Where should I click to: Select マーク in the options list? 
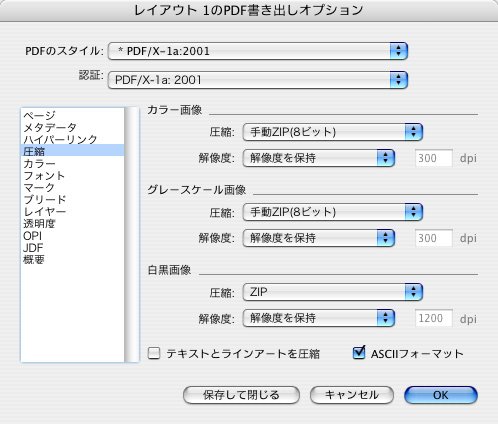(72, 187)
